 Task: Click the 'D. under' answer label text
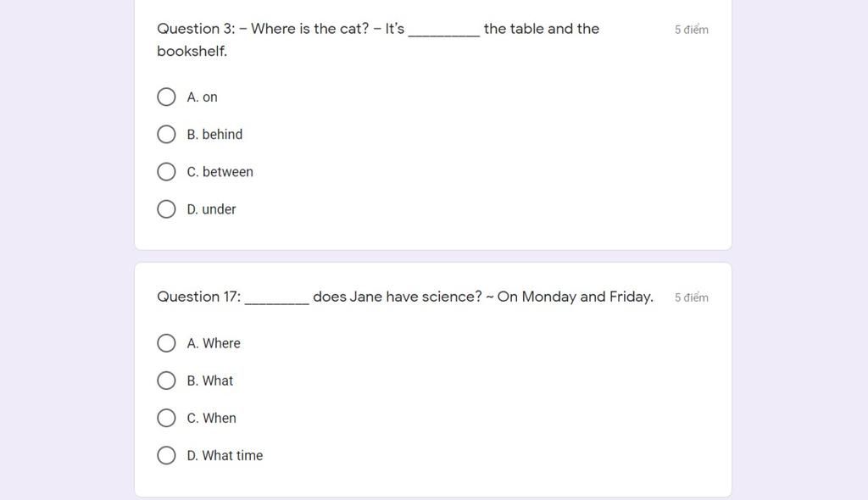(211, 209)
